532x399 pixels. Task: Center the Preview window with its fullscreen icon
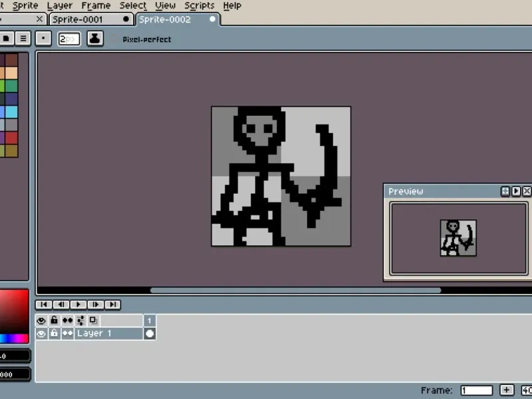click(505, 192)
